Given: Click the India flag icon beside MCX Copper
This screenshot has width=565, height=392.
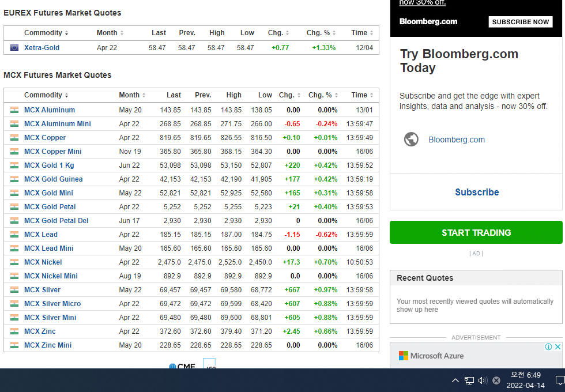Looking at the screenshot, I should [14, 138].
